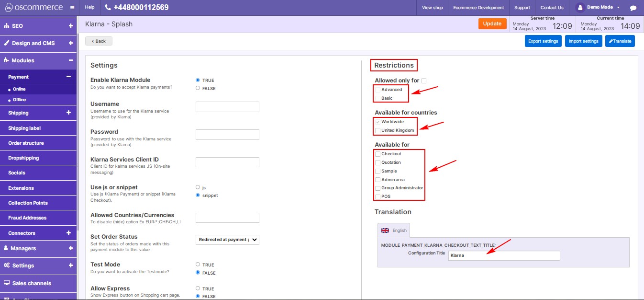Click the Settings gears icon
644x300 pixels.
point(7,265)
